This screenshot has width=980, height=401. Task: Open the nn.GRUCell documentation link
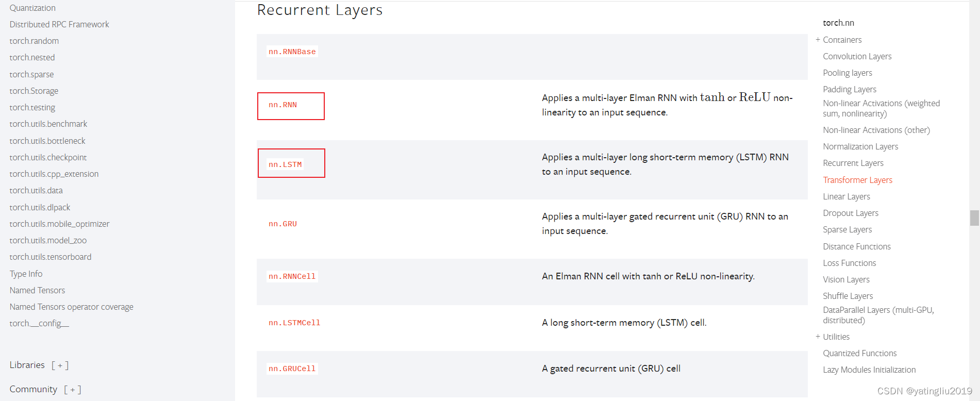click(x=292, y=369)
